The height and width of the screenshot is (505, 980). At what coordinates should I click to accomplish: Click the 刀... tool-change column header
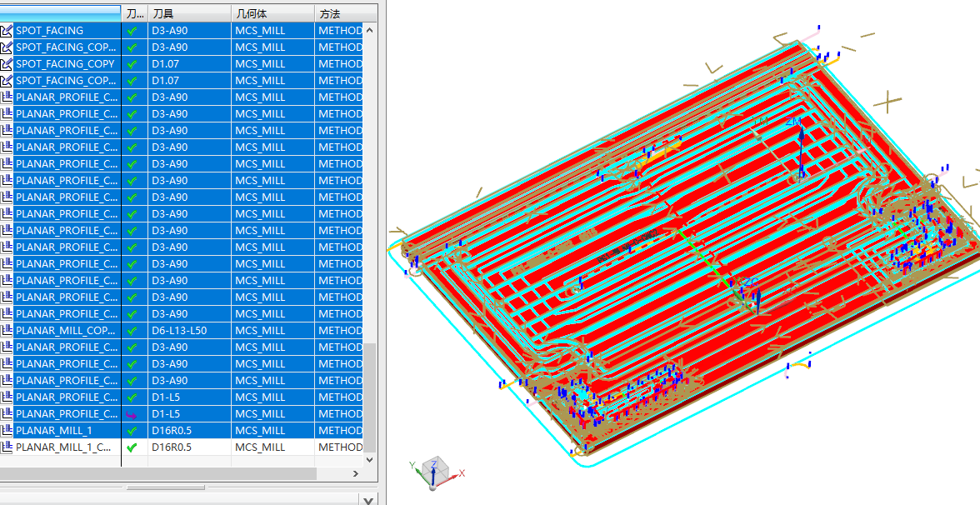[134, 13]
